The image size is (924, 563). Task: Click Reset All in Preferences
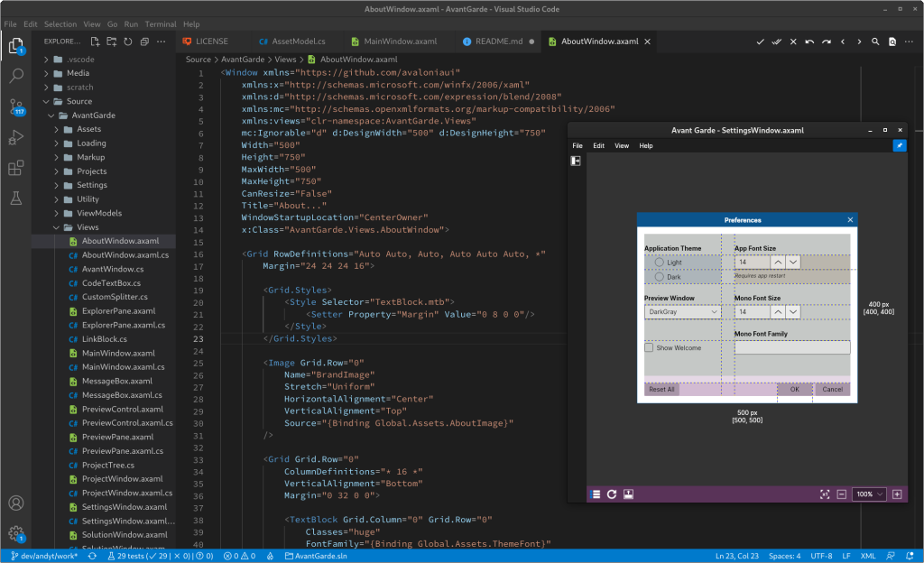pos(661,389)
